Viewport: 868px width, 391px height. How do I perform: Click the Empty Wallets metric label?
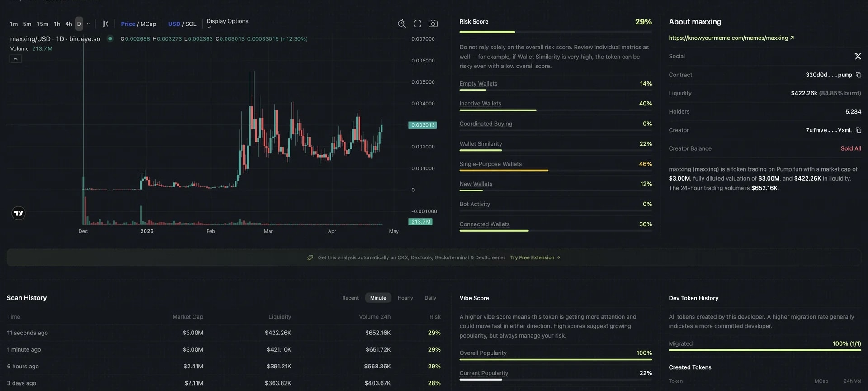(x=478, y=84)
